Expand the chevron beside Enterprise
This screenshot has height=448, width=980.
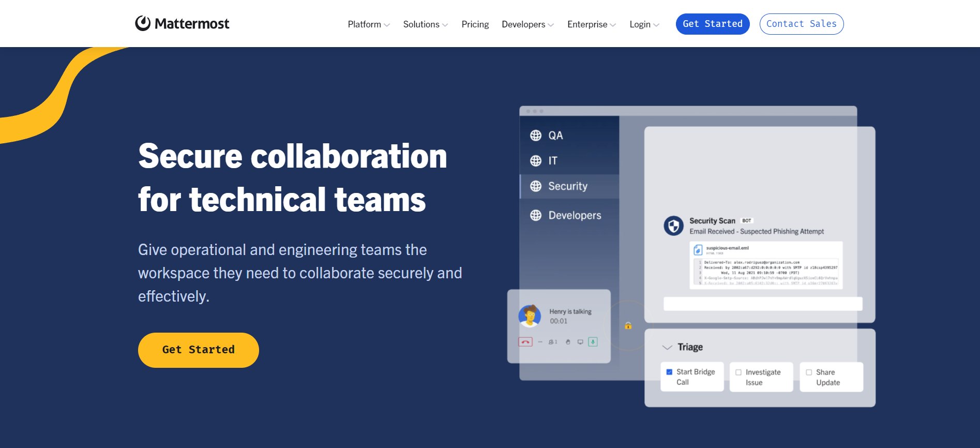[x=613, y=25]
